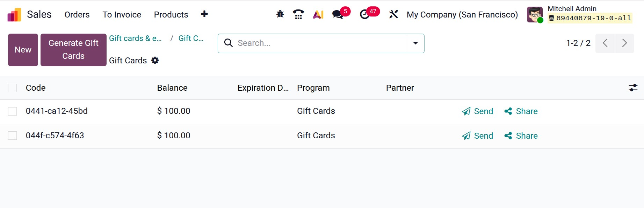Viewport: 644px width, 208px height.
Task: Tick the checkbox for 044f-c574-4f63
Action: [13, 136]
